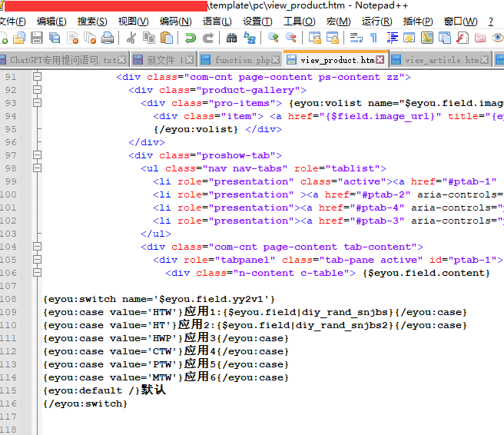Open the 文件(F) menu
Image resolution: width=504 pixels, height=435 pixels.
(x=12, y=22)
